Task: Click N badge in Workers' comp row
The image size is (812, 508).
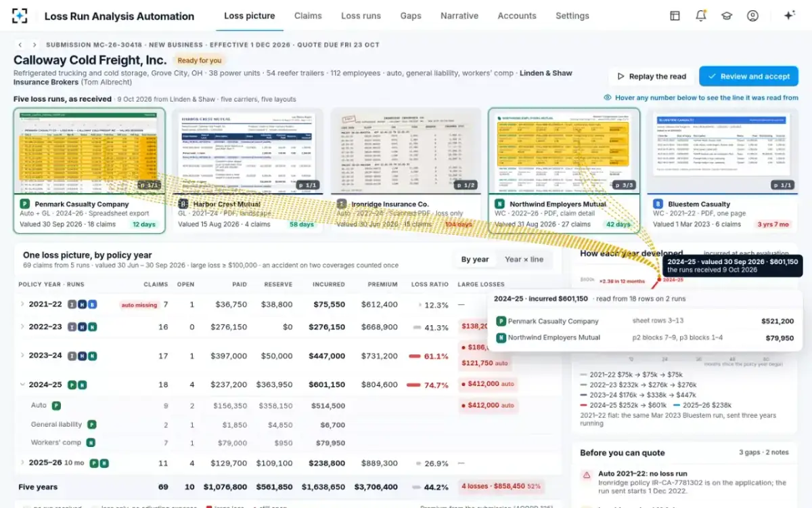Action: click(91, 443)
